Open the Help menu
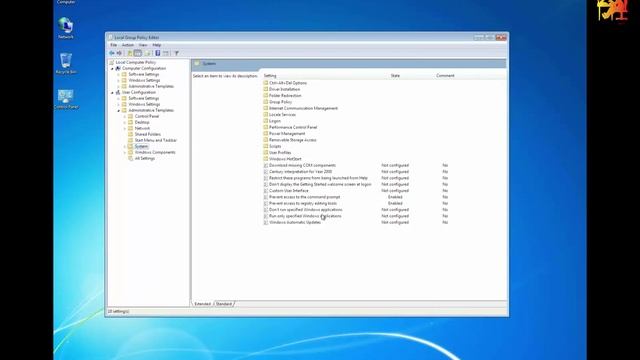 pyautogui.click(x=157, y=45)
